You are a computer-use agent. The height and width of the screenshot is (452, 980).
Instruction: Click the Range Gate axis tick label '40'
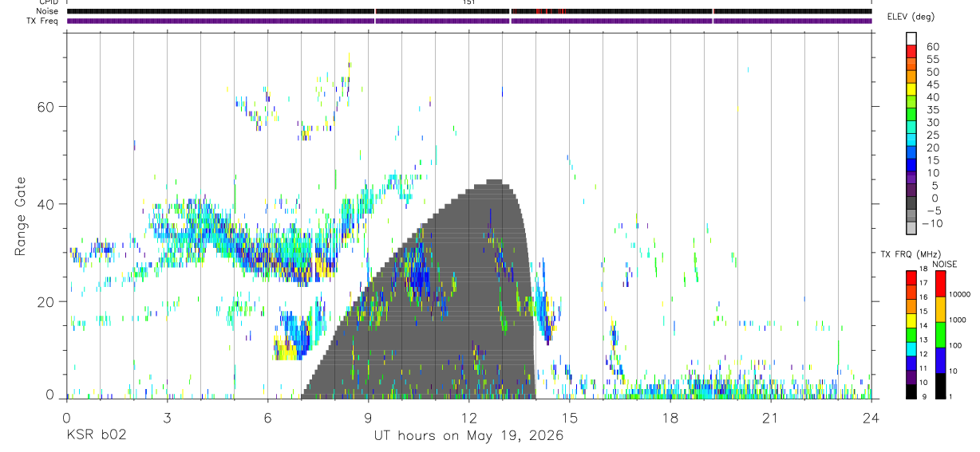tap(45, 204)
